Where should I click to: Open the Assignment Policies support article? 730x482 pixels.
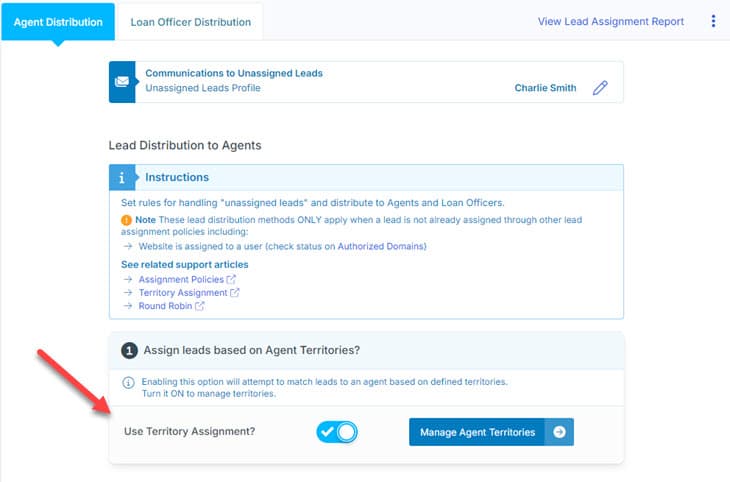[181, 279]
